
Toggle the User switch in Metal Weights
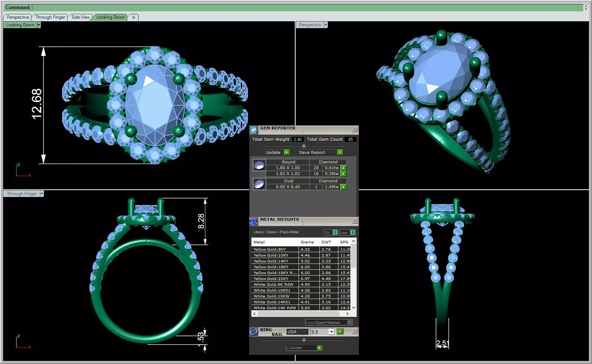[x=347, y=232]
